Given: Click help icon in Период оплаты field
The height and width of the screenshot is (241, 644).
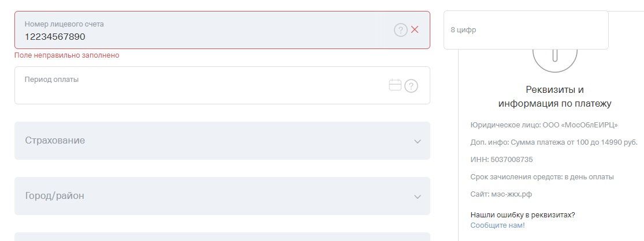Looking at the screenshot, I should [411, 86].
